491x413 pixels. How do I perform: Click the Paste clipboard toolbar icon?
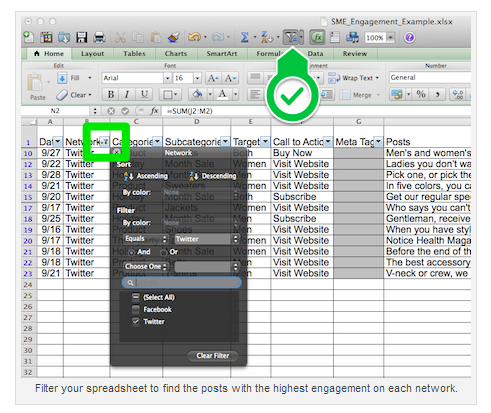[155, 37]
